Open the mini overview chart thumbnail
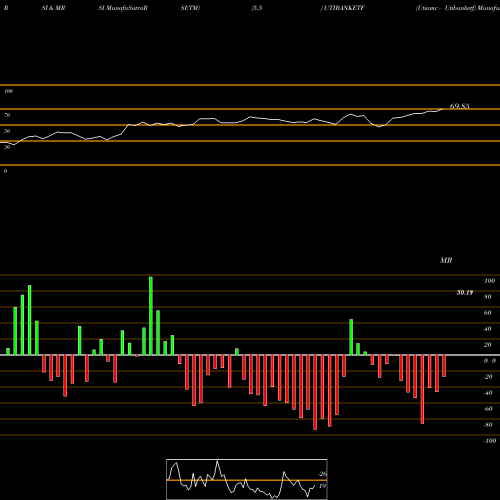500x500 pixels. [247, 479]
